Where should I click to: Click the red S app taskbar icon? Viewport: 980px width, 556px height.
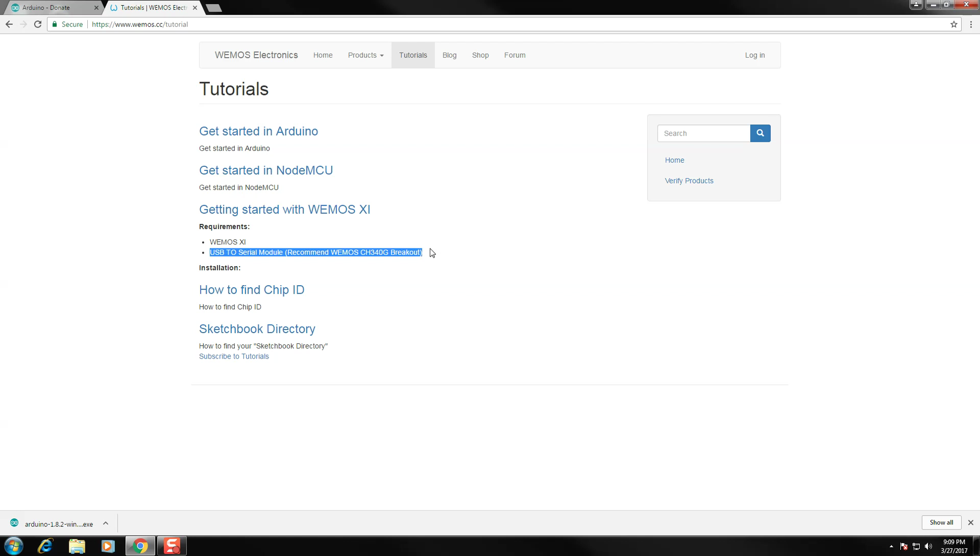172,546
